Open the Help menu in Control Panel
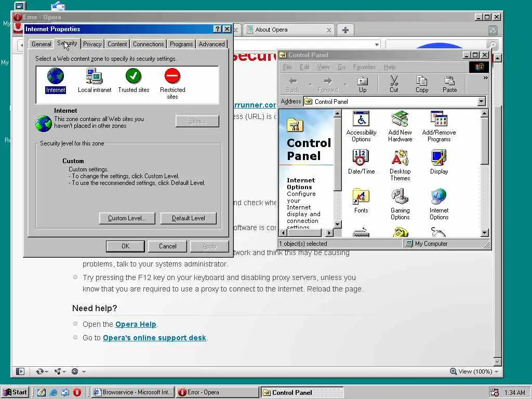 [x=390, y=67]
